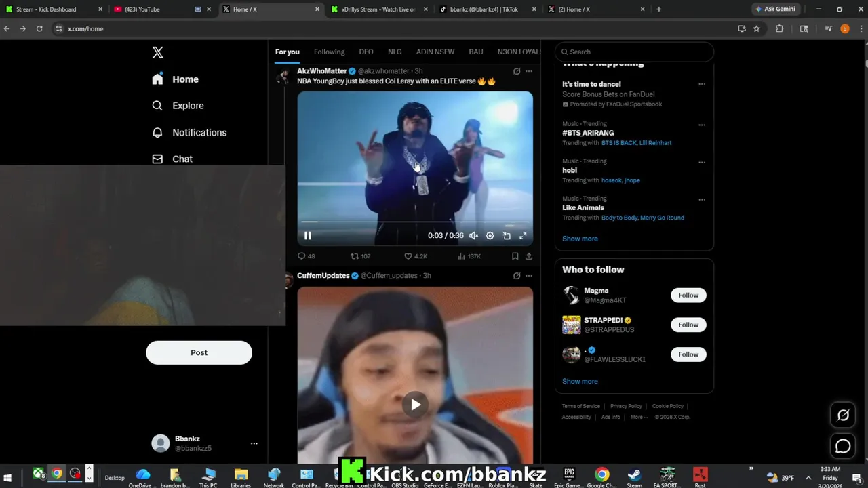Open Steam from the taskbar

[x=635, y=477]
